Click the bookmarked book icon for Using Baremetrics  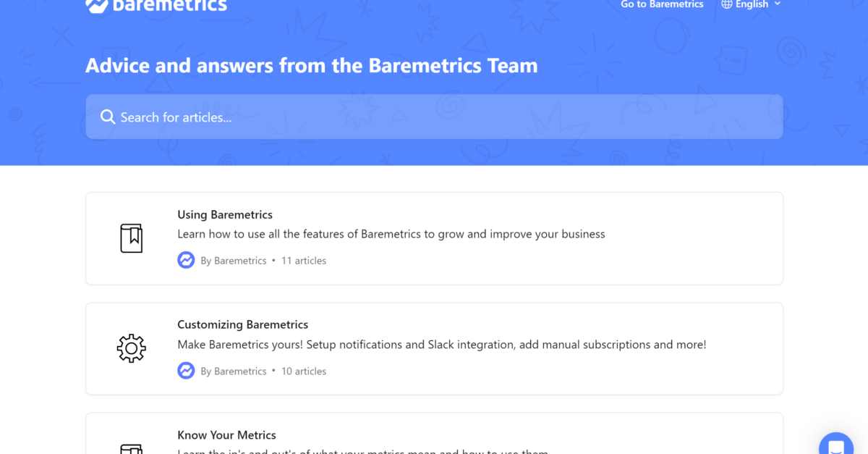click(131, 237)
